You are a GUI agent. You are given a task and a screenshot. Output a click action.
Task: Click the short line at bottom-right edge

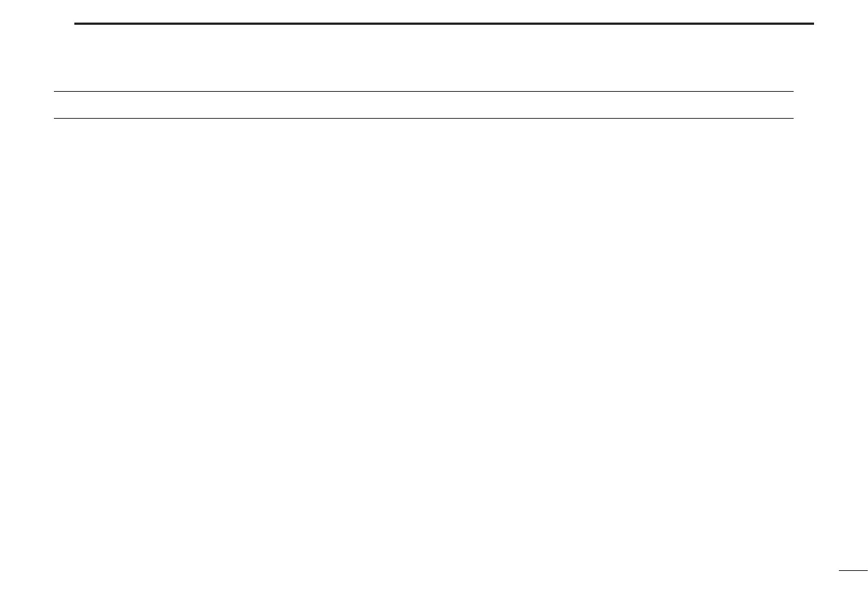click(853, 571)
